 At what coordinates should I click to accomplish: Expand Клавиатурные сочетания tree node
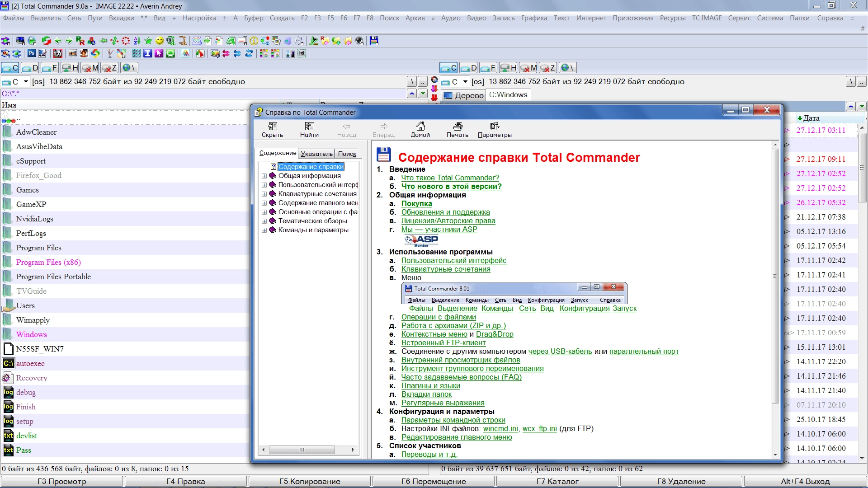click(x=264, y=194)
